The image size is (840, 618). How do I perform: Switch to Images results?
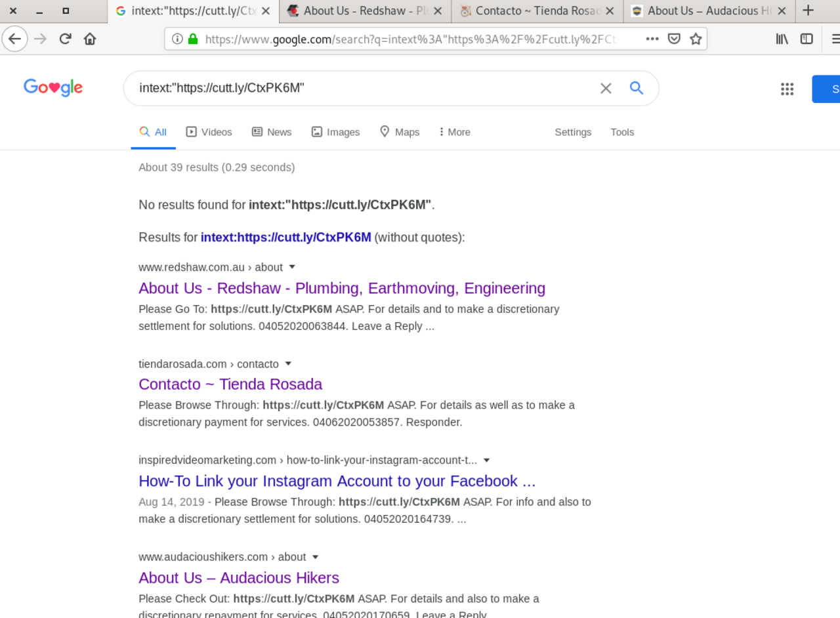335,132
